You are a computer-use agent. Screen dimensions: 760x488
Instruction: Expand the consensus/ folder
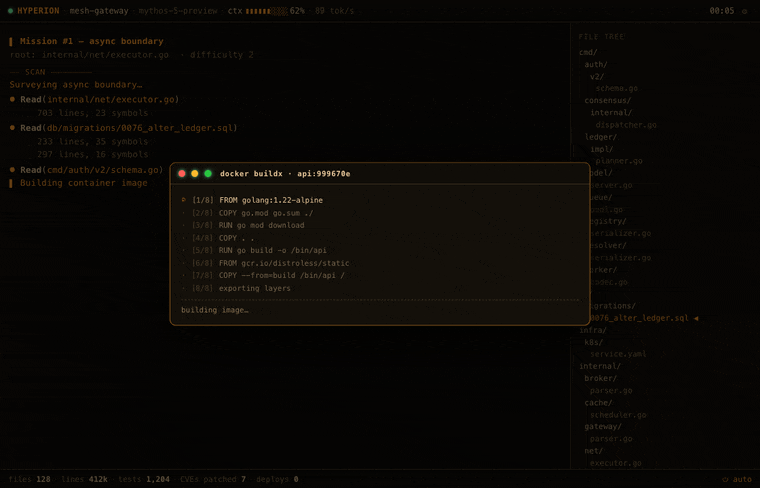608,101
